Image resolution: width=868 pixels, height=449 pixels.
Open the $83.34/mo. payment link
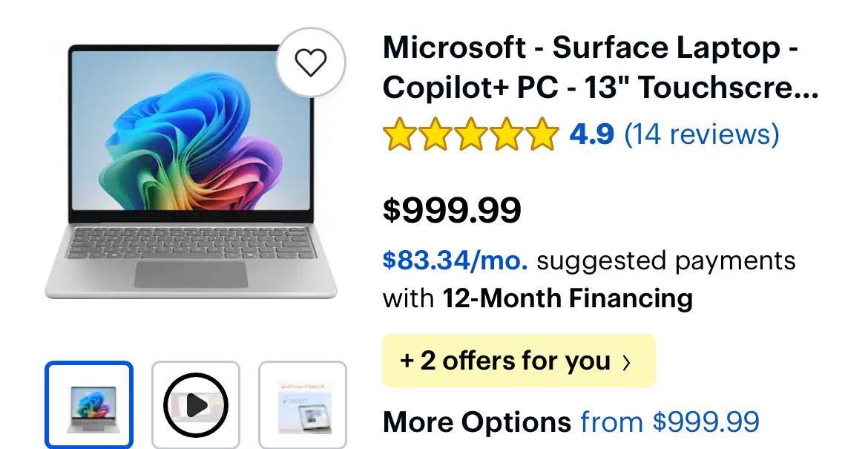click(x=455, y=260)
